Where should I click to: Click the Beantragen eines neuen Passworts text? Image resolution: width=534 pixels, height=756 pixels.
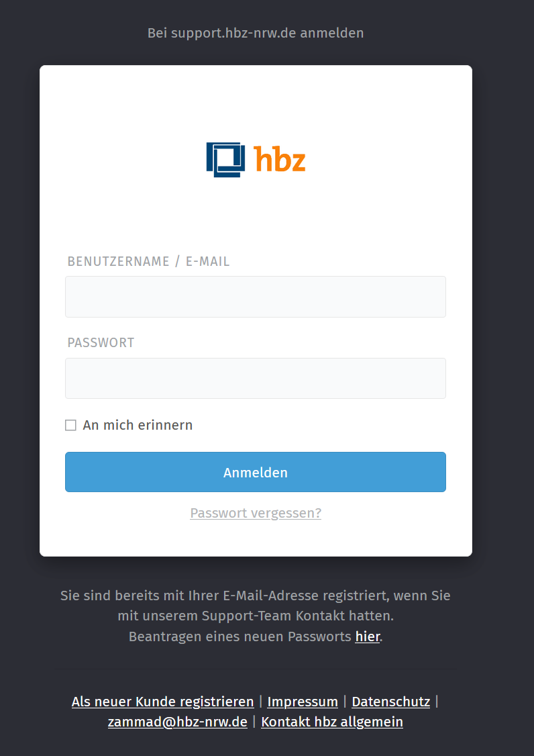[240, 636]
